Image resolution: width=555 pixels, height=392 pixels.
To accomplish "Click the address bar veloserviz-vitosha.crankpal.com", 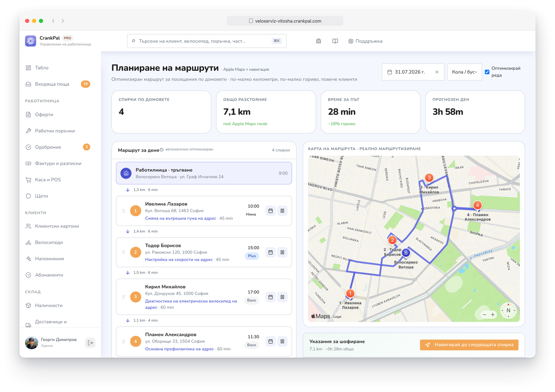I will pyautogui.click(x=285, y=21).
